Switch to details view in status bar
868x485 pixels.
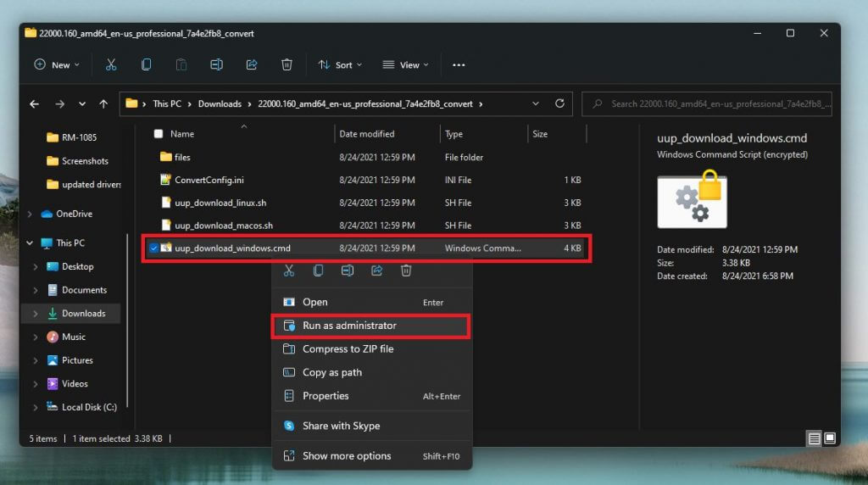tap(814, 438)
